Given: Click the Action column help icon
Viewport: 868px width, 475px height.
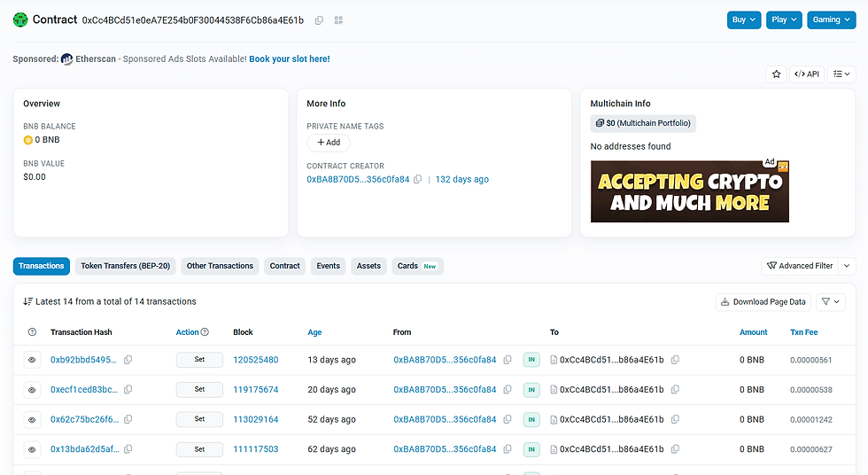Looking at the screenshot, I should pyautogui.click(x=205, y=332).
